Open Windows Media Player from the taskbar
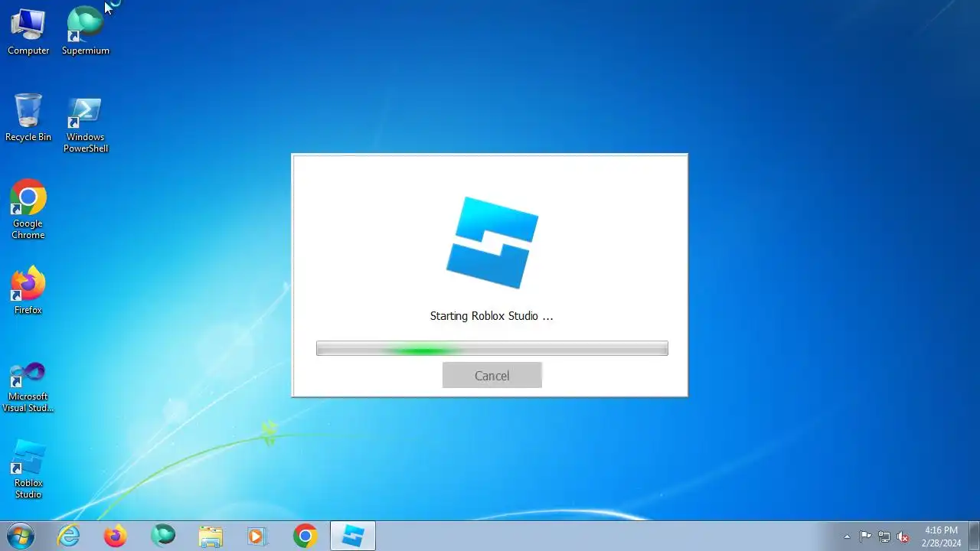This screenshot has height=551, width=980. click(258, 536)
